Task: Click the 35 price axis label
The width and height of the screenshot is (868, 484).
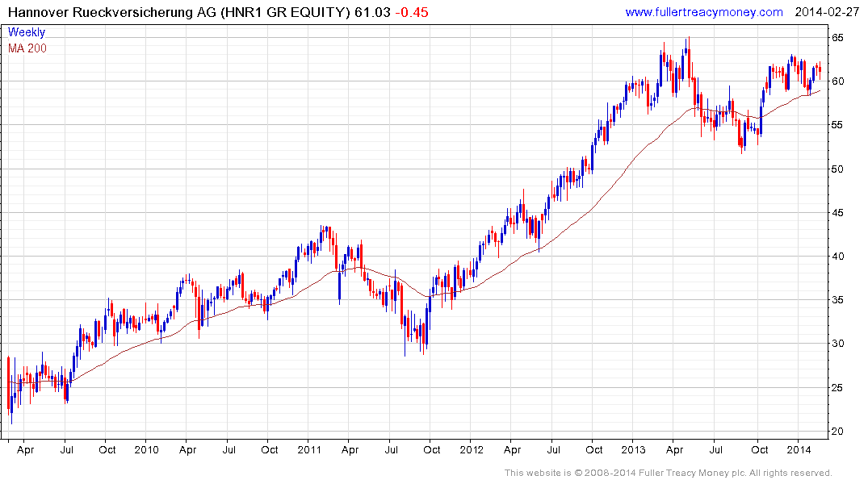Action: 837,300
